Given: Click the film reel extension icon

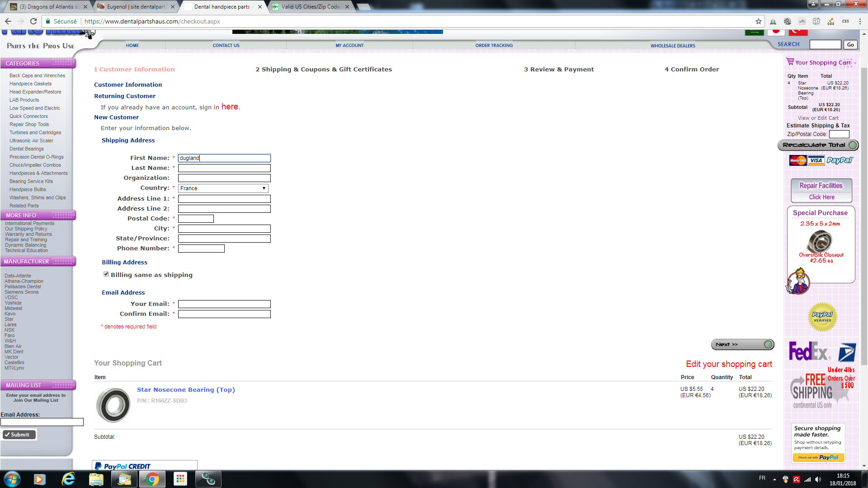Looking at the screenshot, I should (x=787, y=21).
